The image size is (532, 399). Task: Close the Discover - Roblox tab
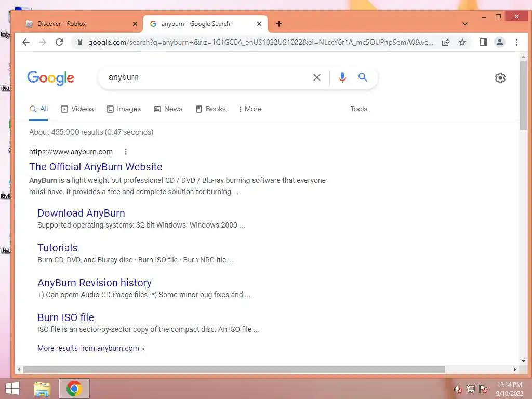pos(135,24)
